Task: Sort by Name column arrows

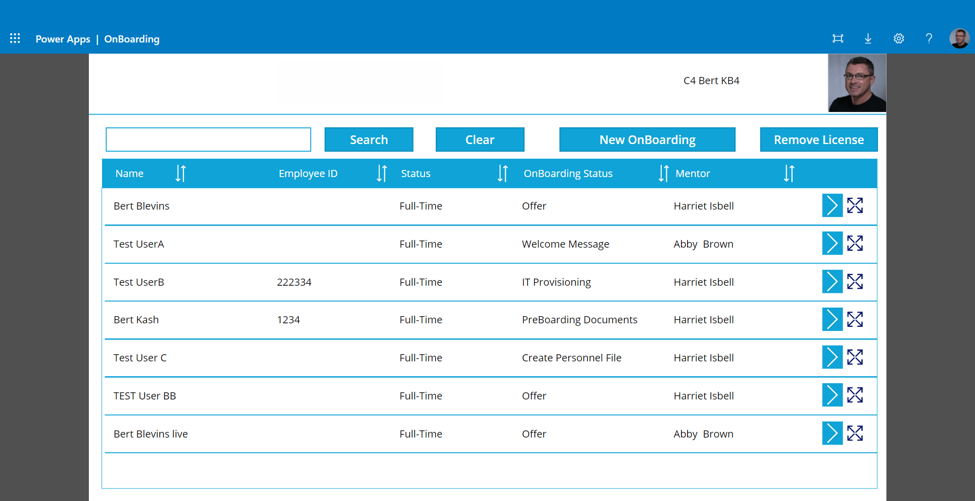Action: coord(181,174)
